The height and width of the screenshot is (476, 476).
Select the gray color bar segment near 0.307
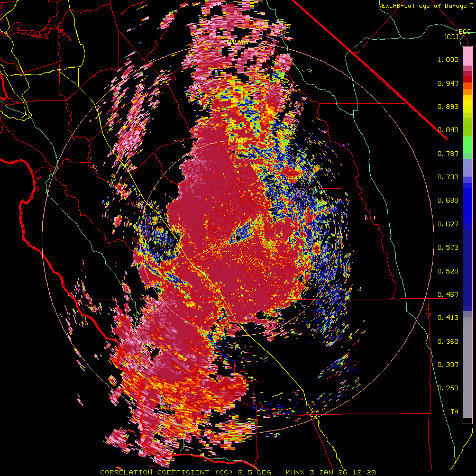point(467,368)
